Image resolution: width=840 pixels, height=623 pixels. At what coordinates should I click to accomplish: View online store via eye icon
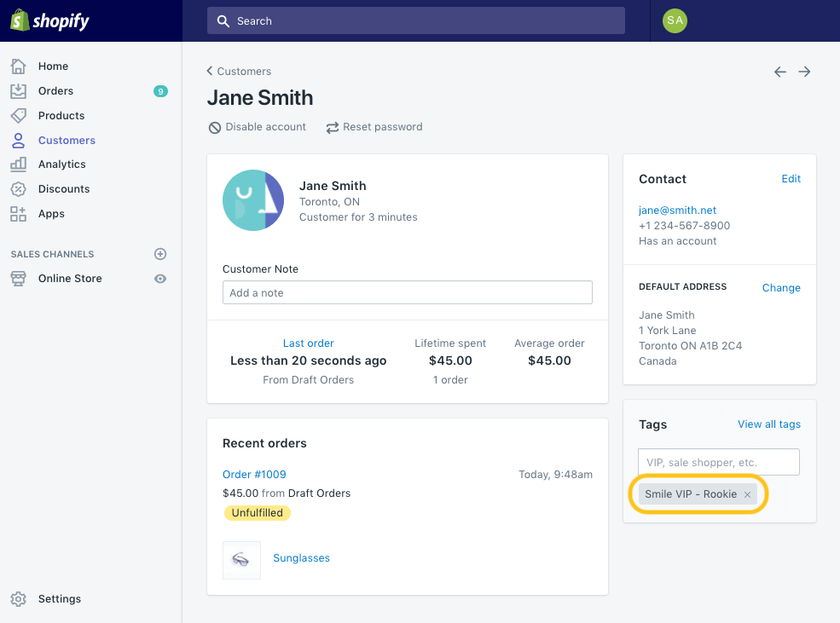160,279
